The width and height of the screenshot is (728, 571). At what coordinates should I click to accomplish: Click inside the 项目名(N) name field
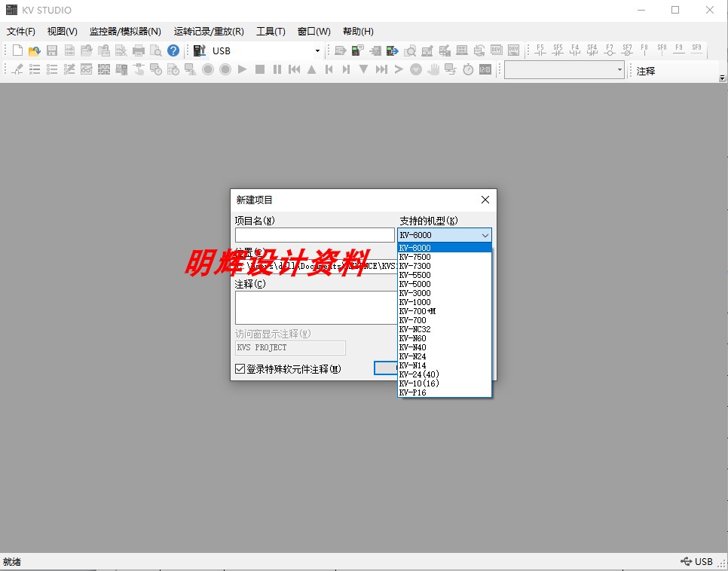click(x=315, y=234)
